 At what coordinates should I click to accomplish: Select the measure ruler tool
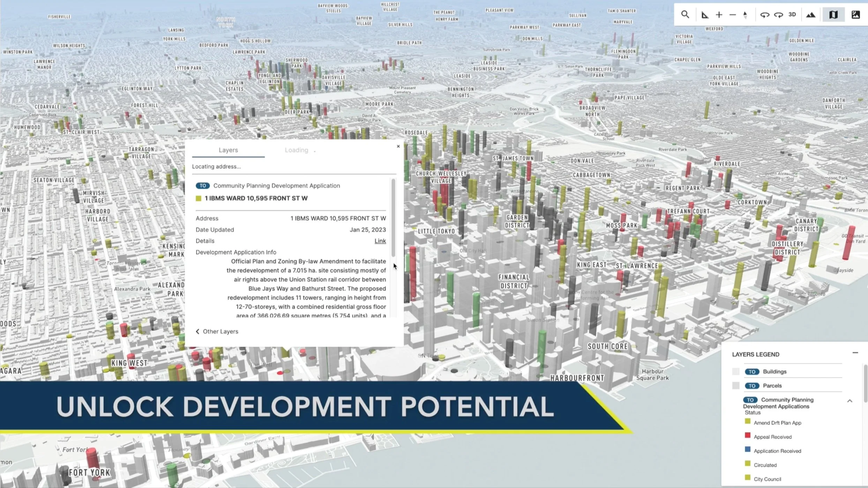point(705,15)
